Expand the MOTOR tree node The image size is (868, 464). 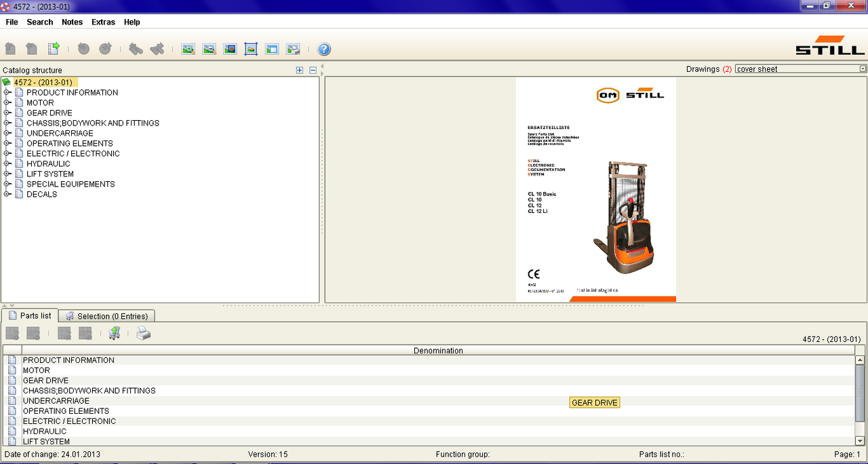pyautogui.click(x=7, y=103)
